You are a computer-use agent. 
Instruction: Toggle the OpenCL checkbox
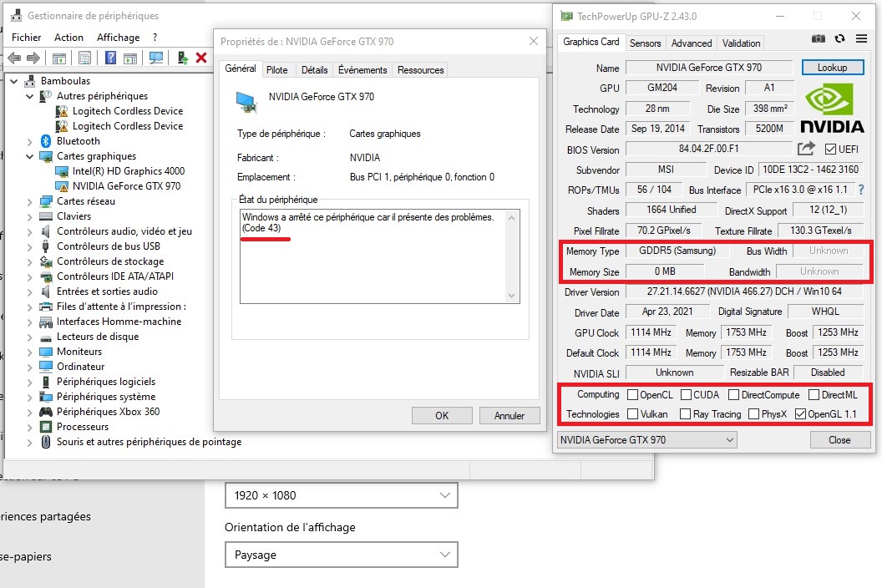tap(632, 395)
